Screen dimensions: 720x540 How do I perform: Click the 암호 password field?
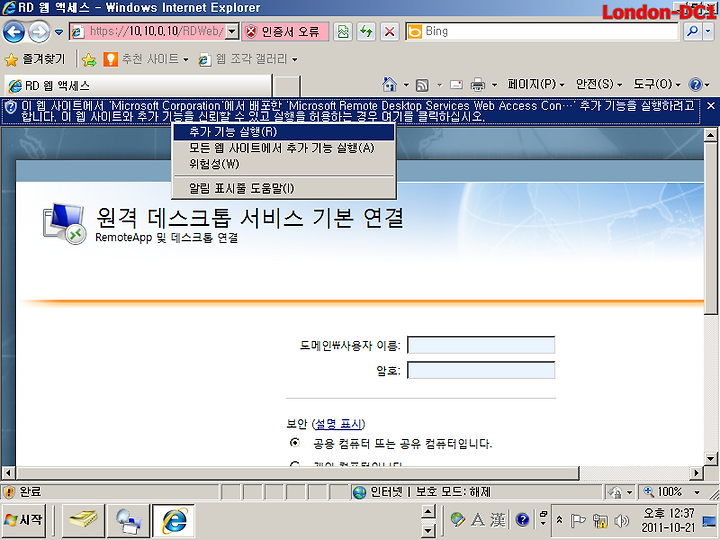481,370
